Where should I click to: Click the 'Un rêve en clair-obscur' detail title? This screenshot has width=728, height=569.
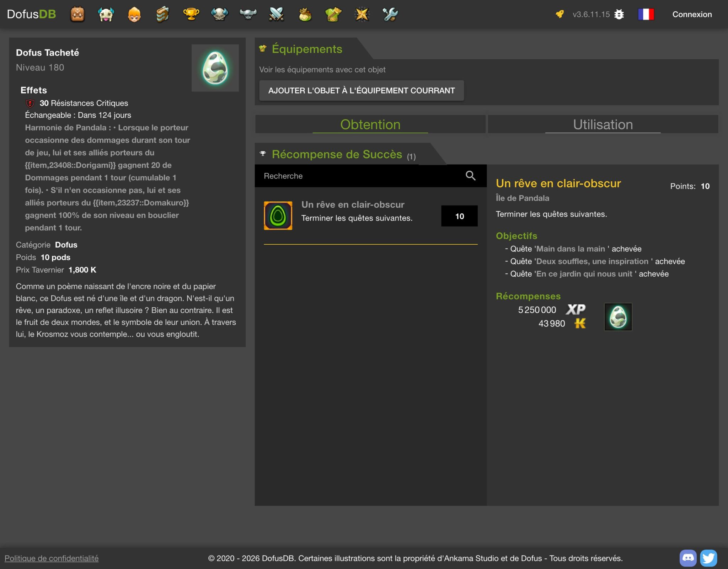558,183
